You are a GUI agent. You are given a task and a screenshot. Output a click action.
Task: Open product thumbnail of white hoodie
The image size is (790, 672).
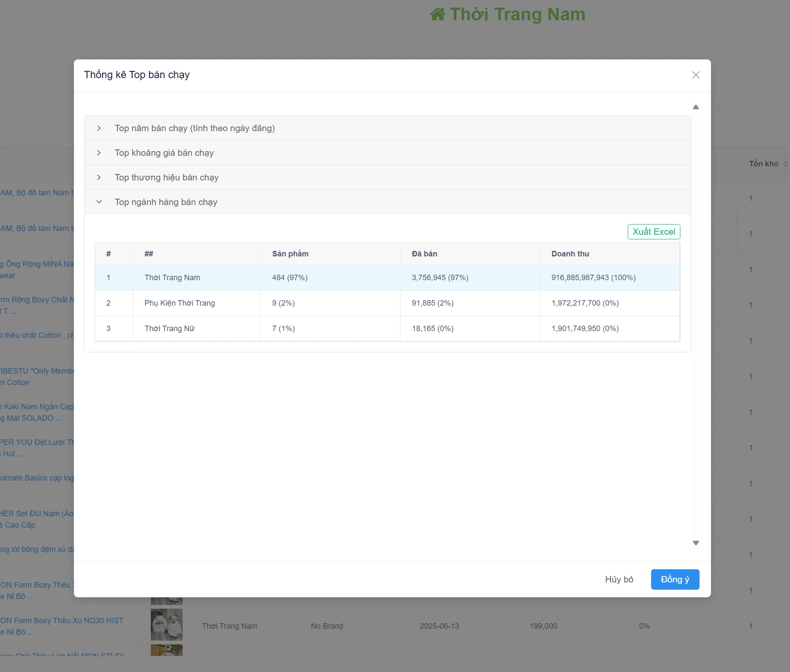tap(166, 625)
